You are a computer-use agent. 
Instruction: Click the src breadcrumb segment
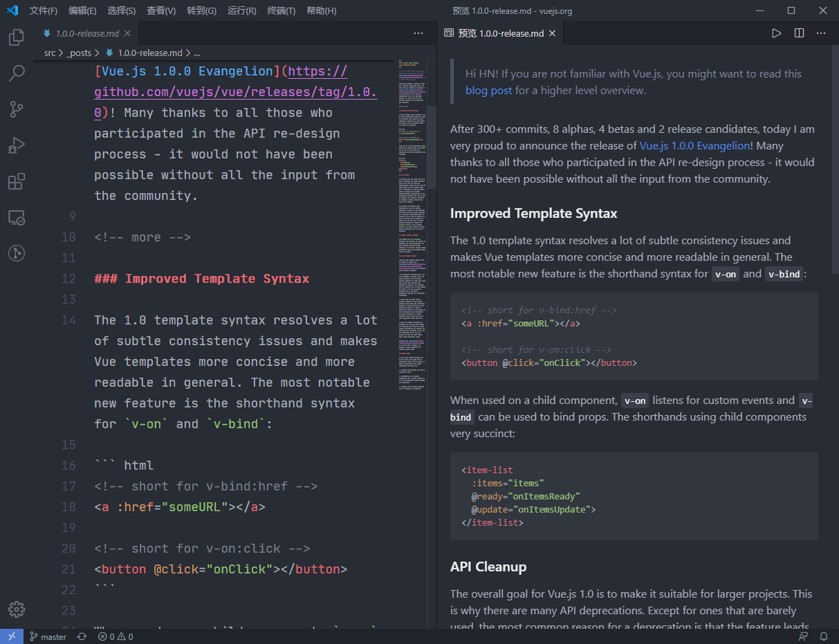(50, 53)
